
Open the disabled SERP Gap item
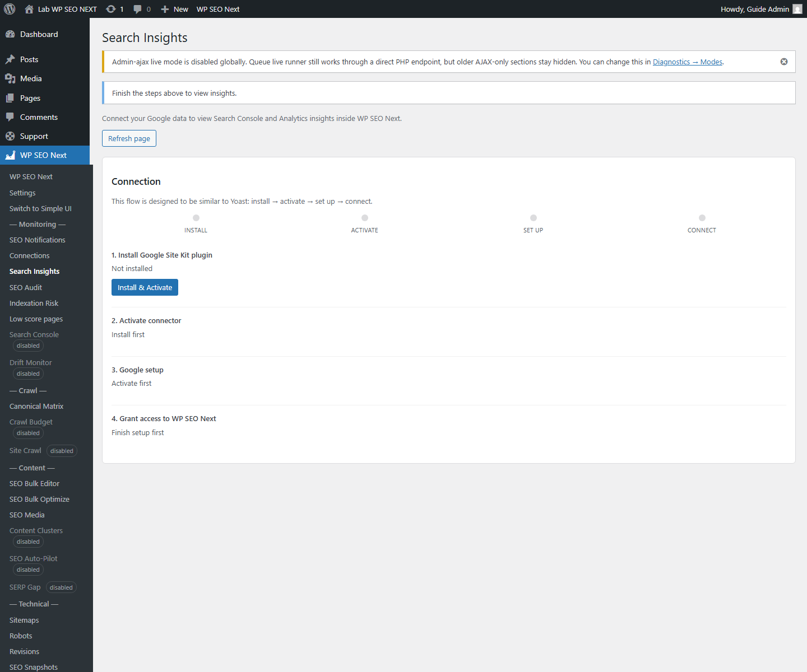[43, 587]
